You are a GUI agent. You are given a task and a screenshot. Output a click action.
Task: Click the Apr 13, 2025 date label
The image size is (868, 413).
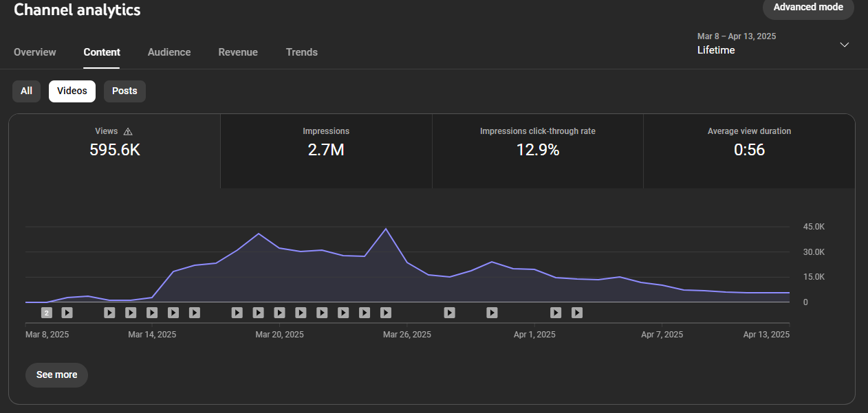coord(766,335)
